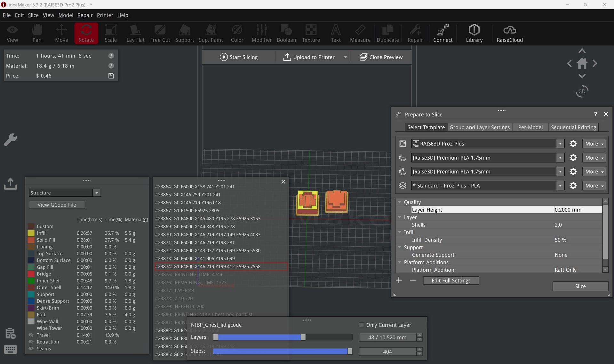
Task: Click the Layer Height value field
Action: click(x=578, y=210)
